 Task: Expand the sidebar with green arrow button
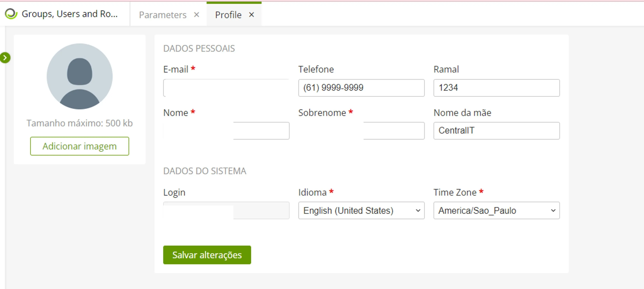(x=5, y=58)
